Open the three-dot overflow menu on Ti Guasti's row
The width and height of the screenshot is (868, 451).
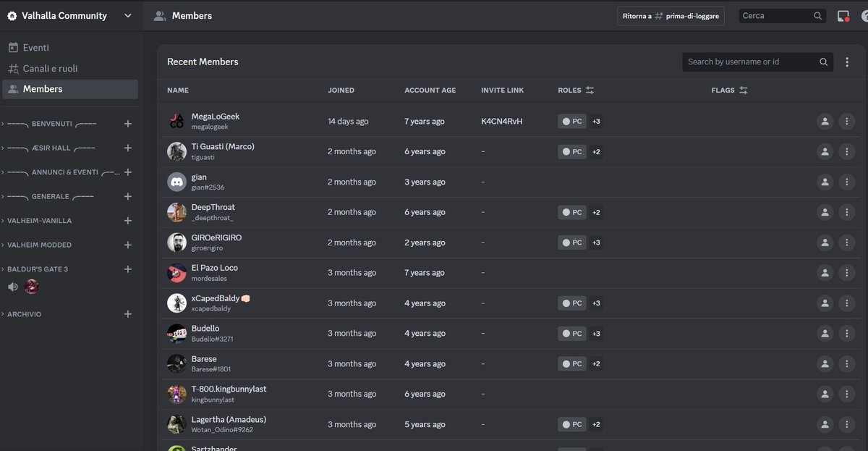tap(846, 151)
